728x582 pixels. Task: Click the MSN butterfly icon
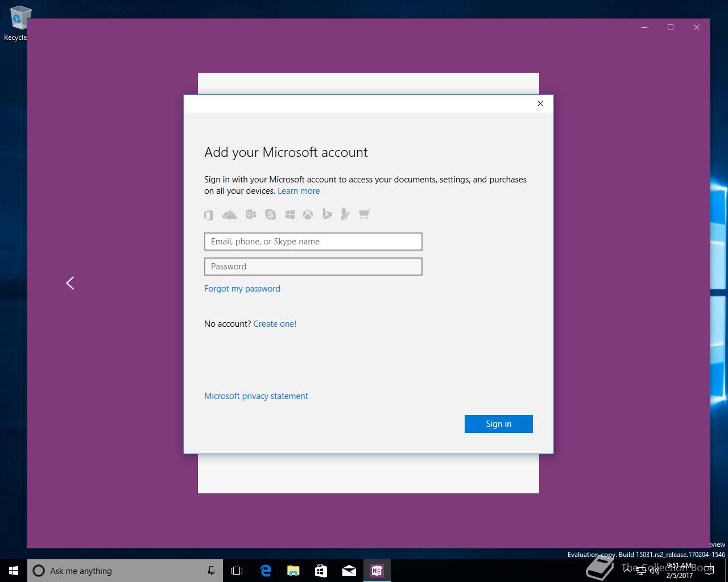pyautogui.click(x=345, y=214)
